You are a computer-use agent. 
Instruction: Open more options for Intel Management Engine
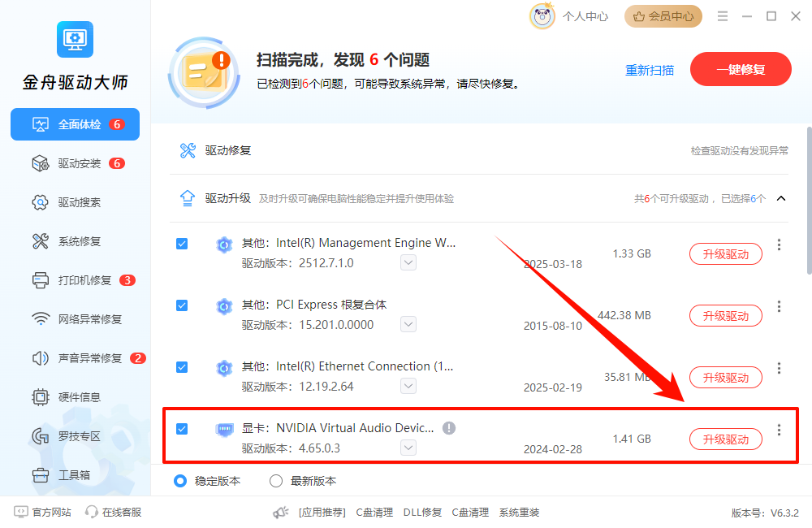[779, 245]
